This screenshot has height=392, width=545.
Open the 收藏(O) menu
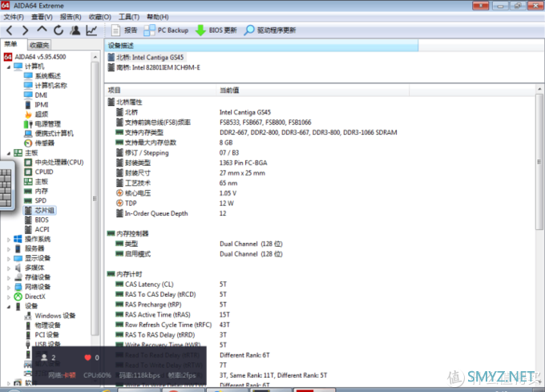pos(99,17)
